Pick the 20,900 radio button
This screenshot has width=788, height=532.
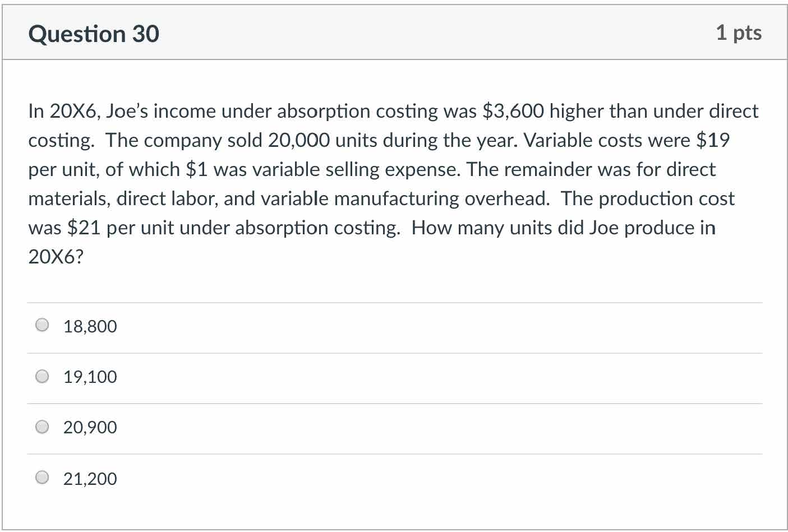[x=42, y=427]
